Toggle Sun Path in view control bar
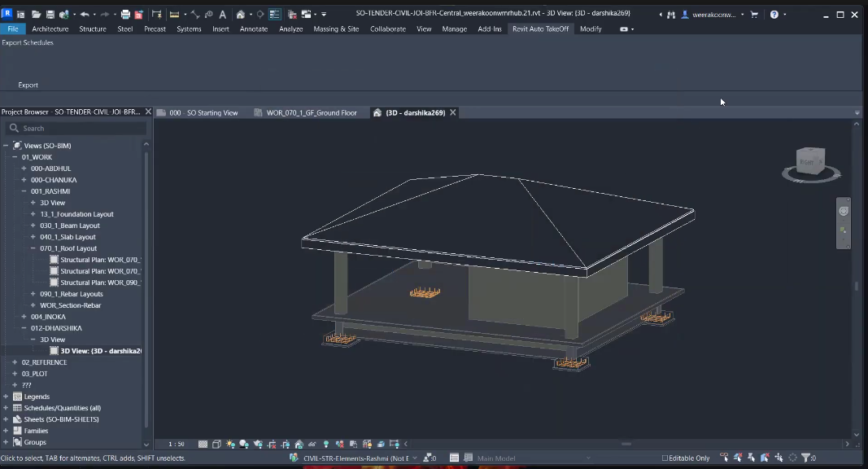The image size is (868, 469). [230, 444]
